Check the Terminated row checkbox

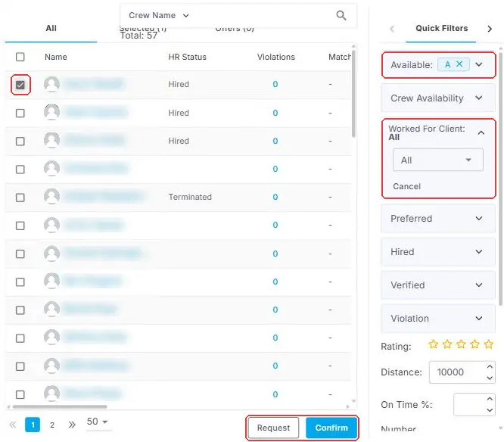20,198
